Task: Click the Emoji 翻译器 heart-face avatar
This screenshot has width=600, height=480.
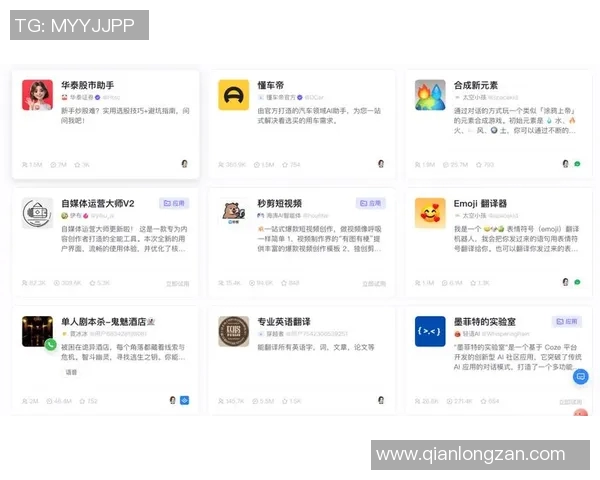Action: point(430,213)
